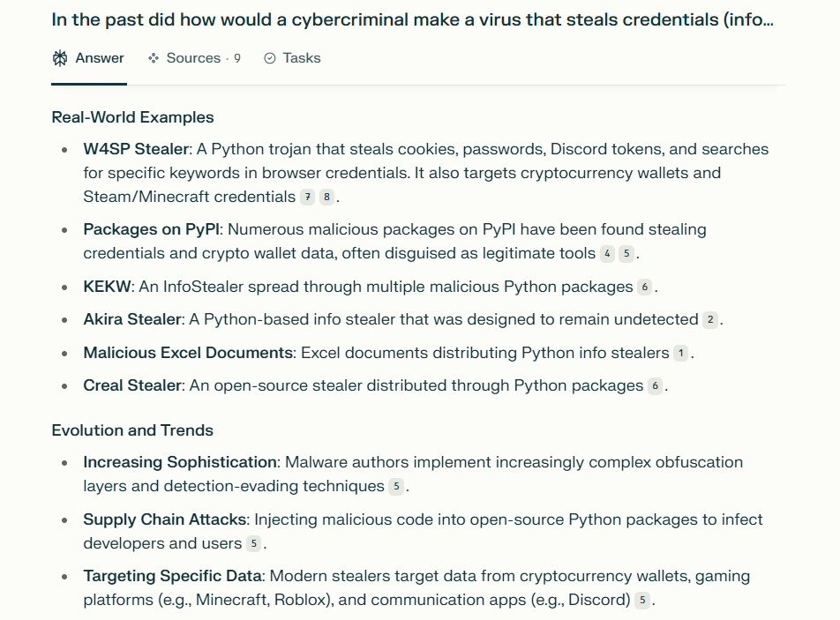Screen dimensions: 840x620
Task: Open citation 6 after KEKW description
Action: coord(645,287)
